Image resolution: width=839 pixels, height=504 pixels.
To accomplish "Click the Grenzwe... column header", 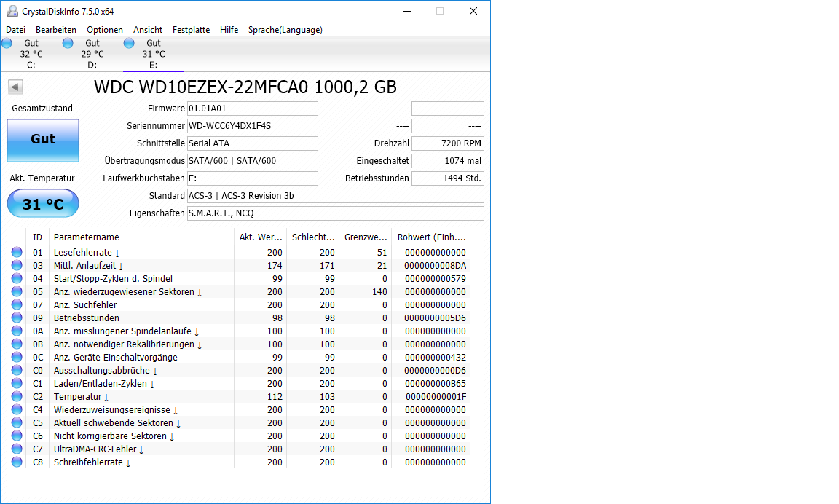I will (x=365, y=237).
